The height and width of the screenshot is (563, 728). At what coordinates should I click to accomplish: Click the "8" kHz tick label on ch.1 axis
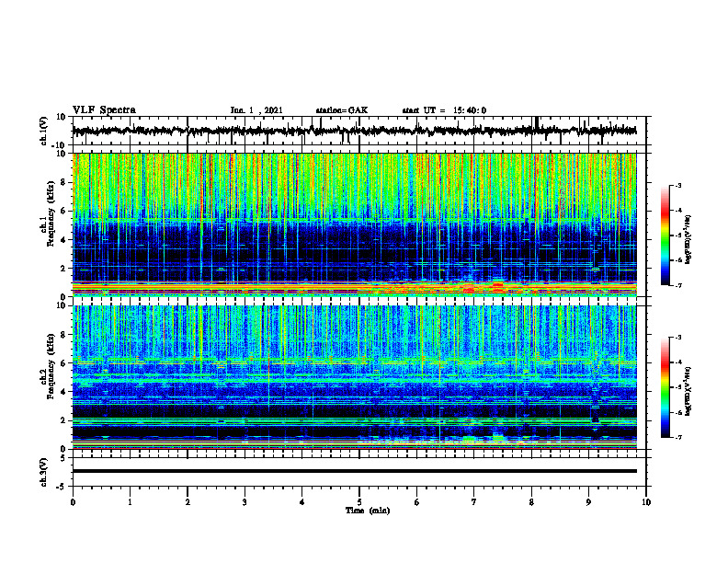[63, 182]
